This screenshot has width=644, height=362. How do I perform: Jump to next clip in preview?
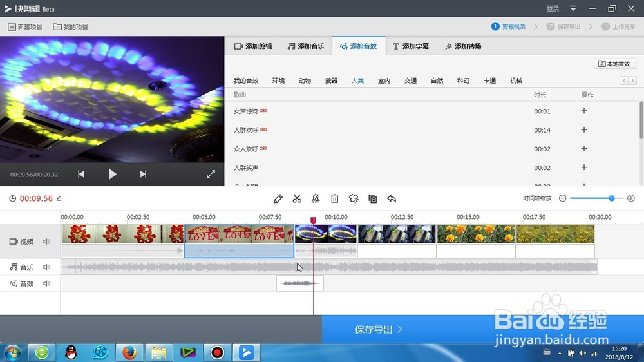[x=143, y=174]
